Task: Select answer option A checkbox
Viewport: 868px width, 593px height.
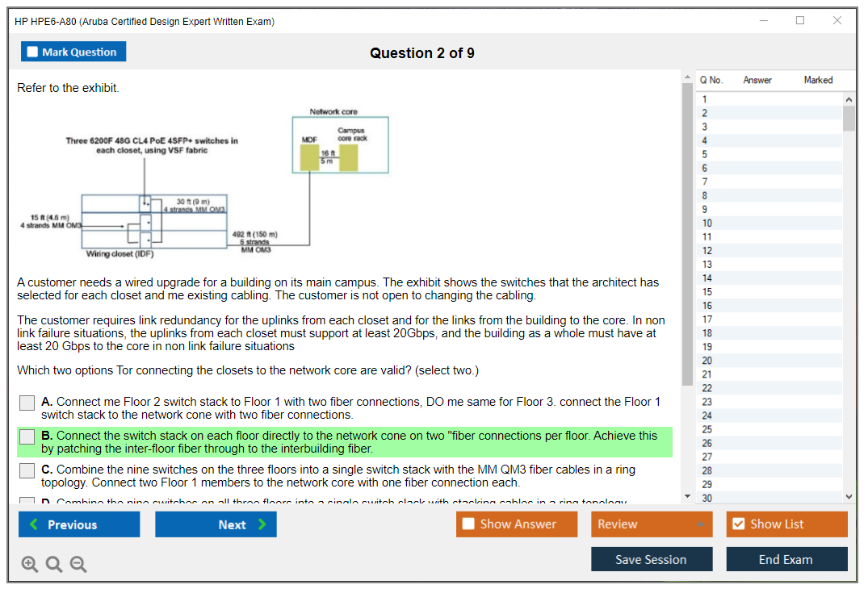Action: click(x=27, y=402)
